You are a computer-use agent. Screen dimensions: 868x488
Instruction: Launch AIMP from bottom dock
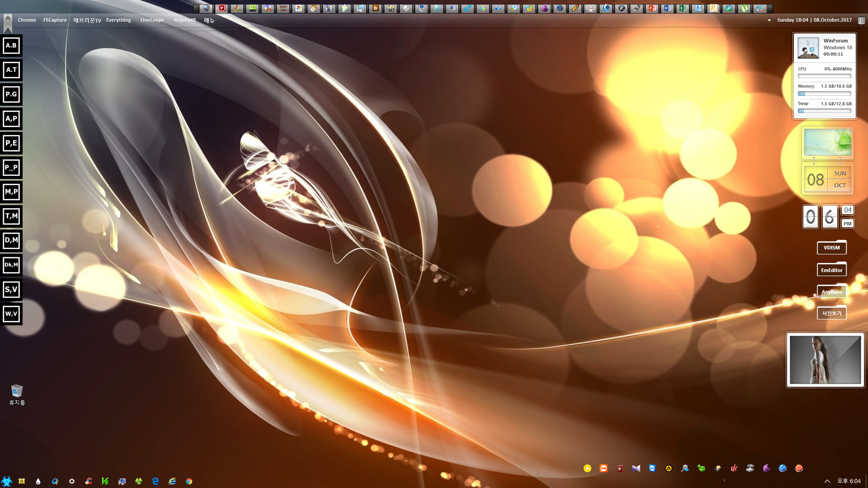(669, 469)
